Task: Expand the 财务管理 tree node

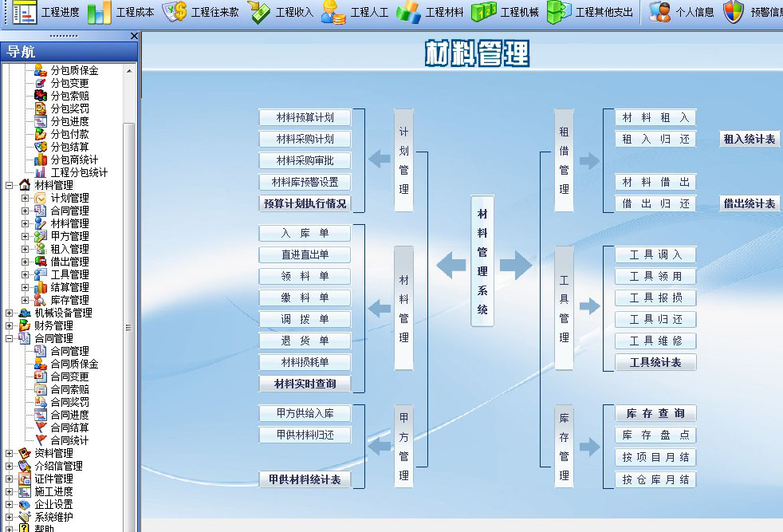Action: pos(9,325)
